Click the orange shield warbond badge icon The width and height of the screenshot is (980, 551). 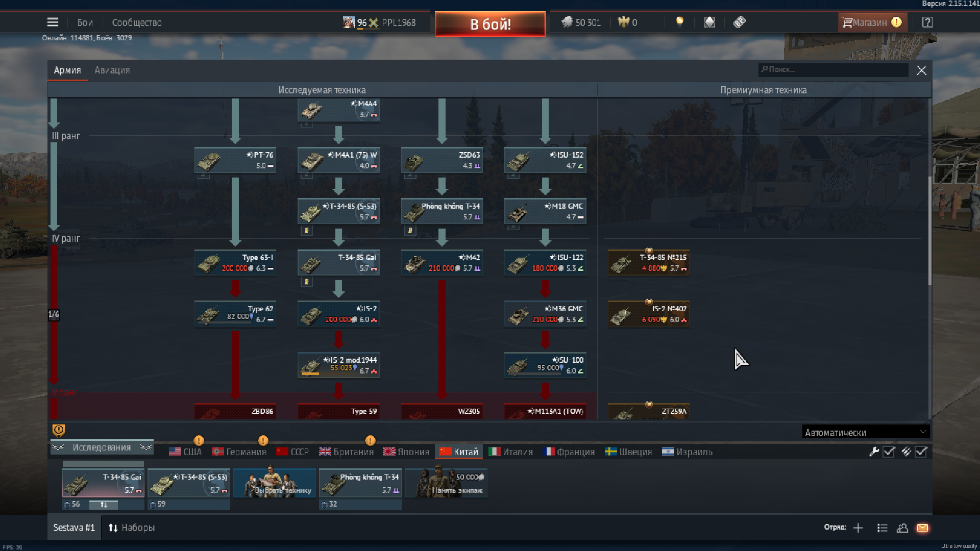pyautogui.click(x=59, y=431)
